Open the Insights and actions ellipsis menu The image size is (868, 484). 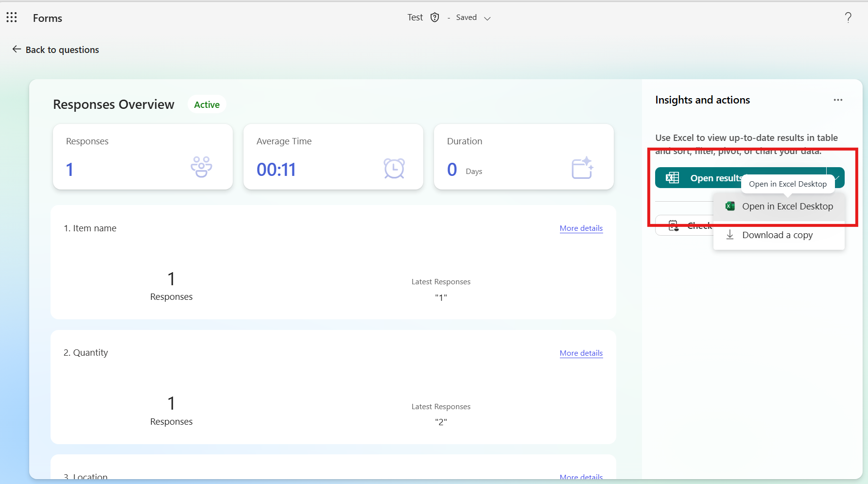838,100
